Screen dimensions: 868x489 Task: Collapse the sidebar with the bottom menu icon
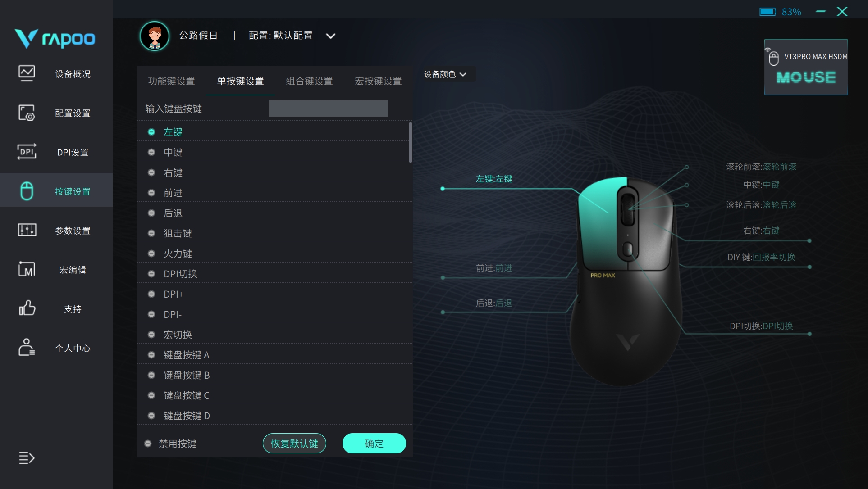pyautogui.click(x=27, y=458)
